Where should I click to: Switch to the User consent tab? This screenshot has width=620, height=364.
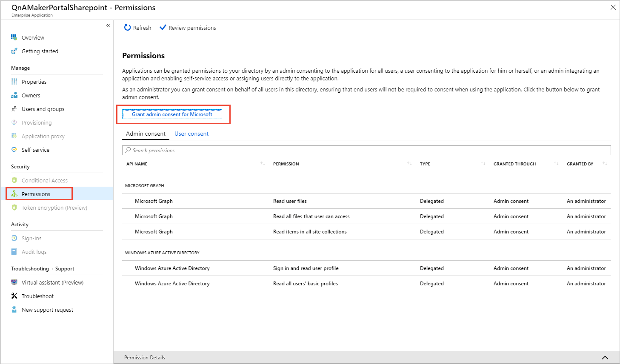[191, 134]
